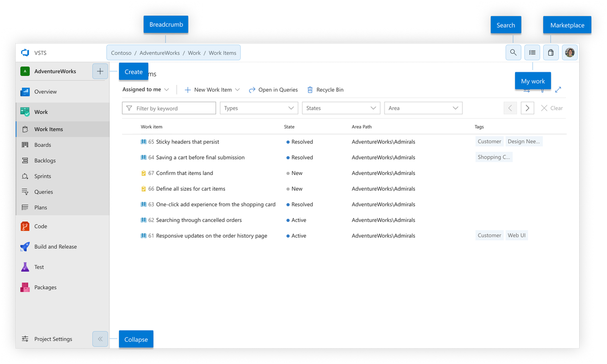Open item 66 Define all sizes for cart items
This screenshot has height=364, width=607.
click(191, 189)
